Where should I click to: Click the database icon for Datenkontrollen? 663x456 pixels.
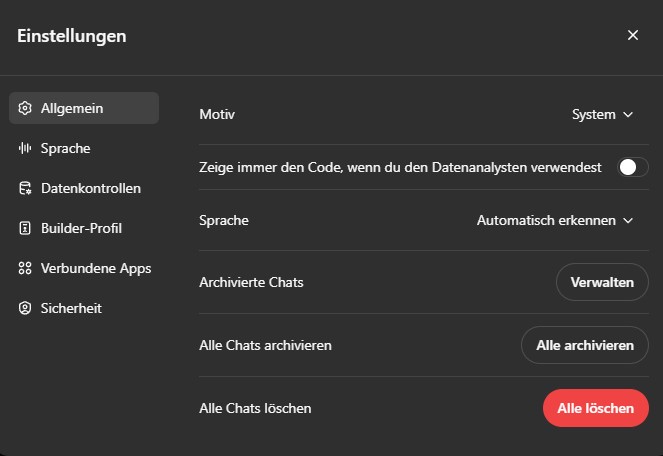(25, 188)
